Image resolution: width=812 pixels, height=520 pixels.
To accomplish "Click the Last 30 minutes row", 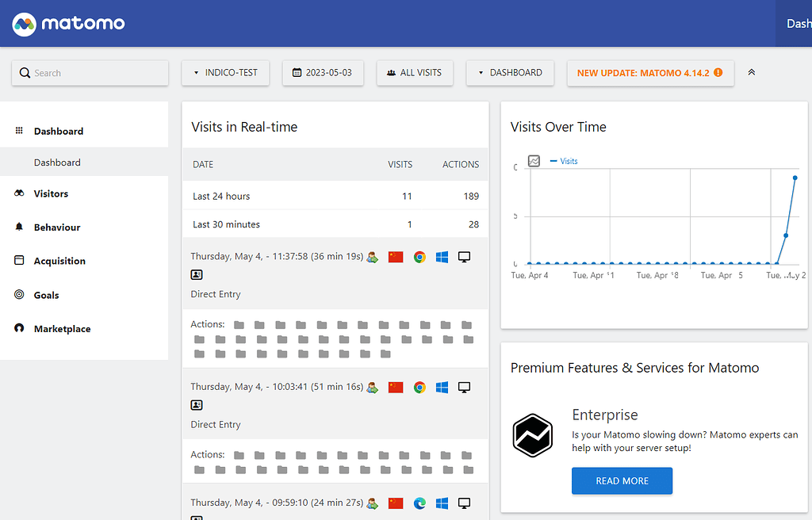I will (335, 224).
